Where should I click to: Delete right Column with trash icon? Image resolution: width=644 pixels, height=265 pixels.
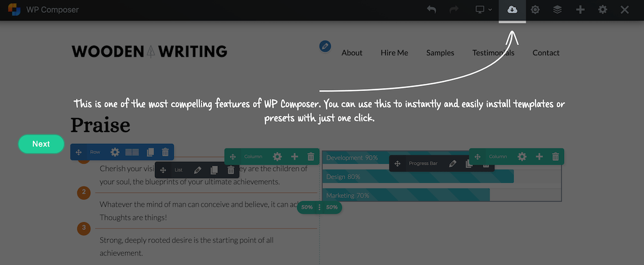[x=555, y=157]
